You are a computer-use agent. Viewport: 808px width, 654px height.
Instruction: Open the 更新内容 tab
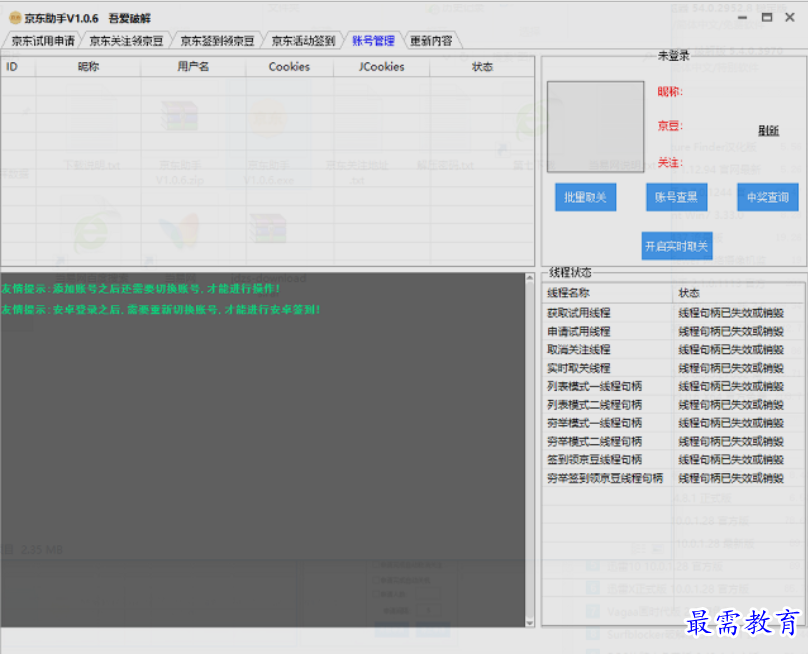[431, 41]
